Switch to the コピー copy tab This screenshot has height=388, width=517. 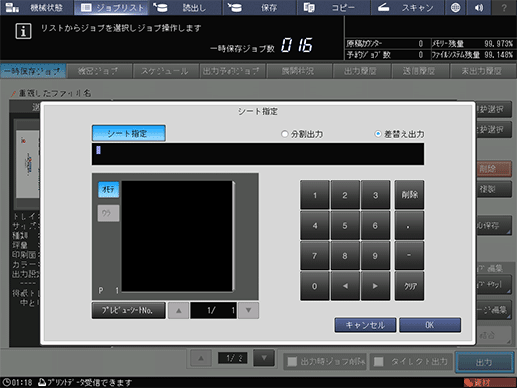pos(334,7)
